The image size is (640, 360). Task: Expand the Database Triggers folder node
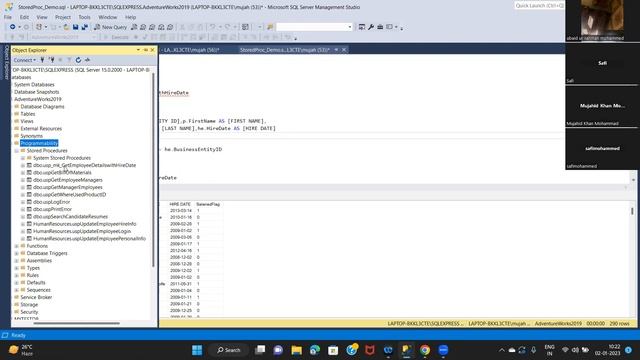click(17, 253)
